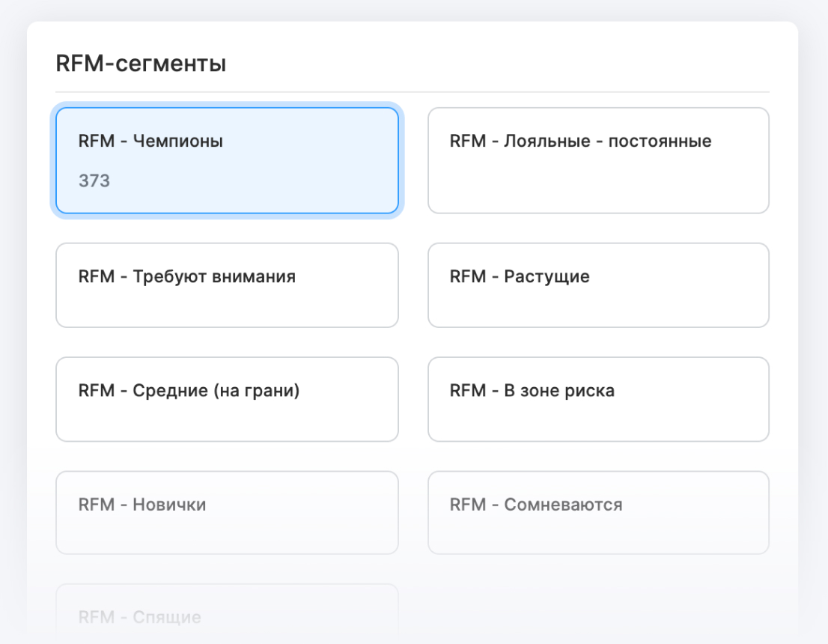Click the "RFM - В зоне риска" label

(x=532, y=390)
